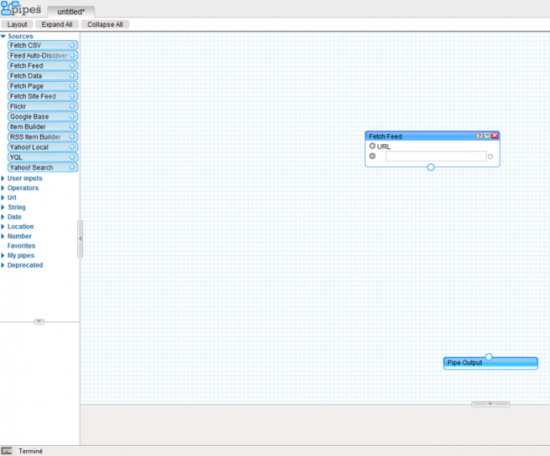Expand the Url category
550x456 pixels.
(x=3, y=197)
